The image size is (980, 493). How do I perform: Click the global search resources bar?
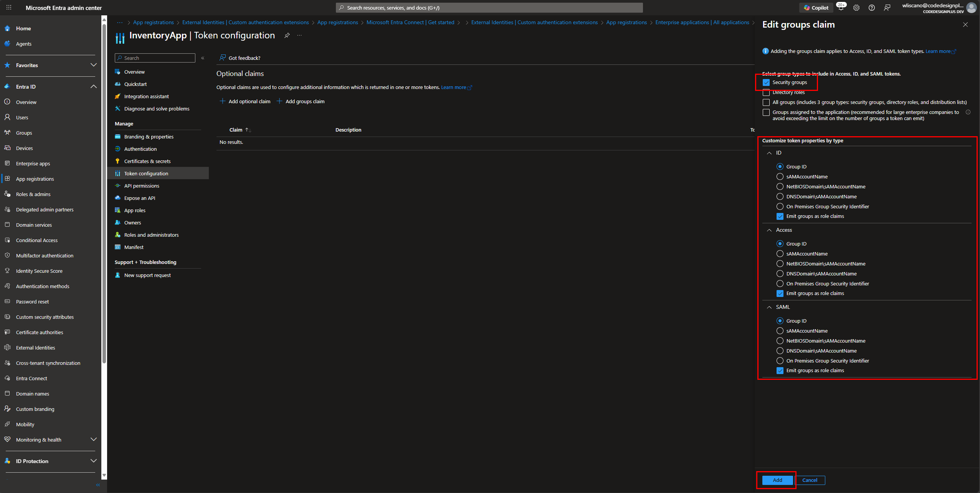click(x=489, y=8)
